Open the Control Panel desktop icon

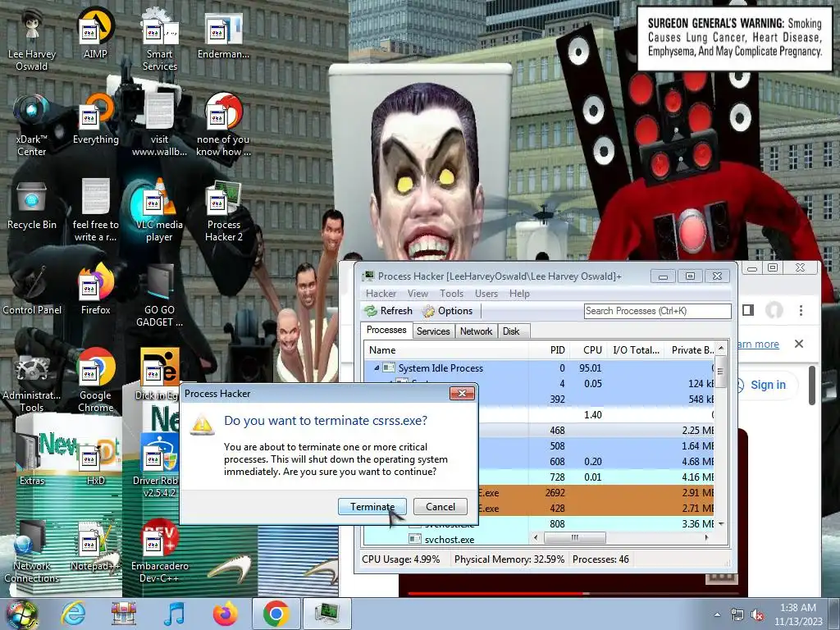click(32, 290)
